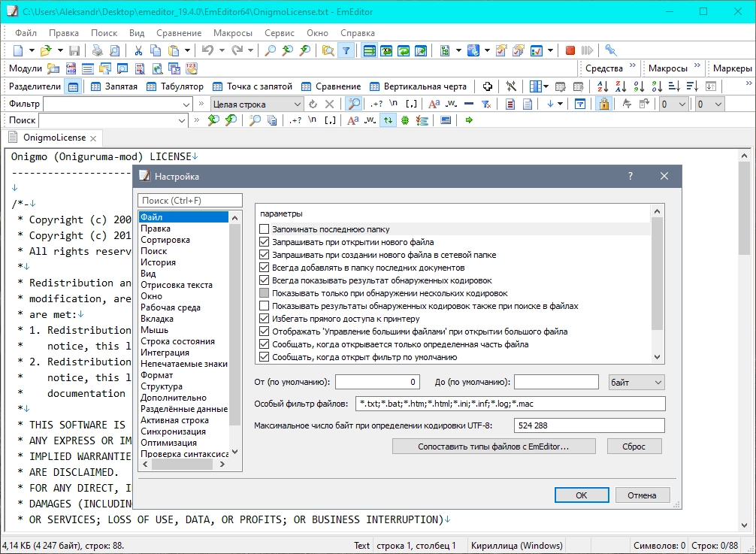Toggle 'Всегда показывать результат обнаруженных кодировок'

point(265,280)
